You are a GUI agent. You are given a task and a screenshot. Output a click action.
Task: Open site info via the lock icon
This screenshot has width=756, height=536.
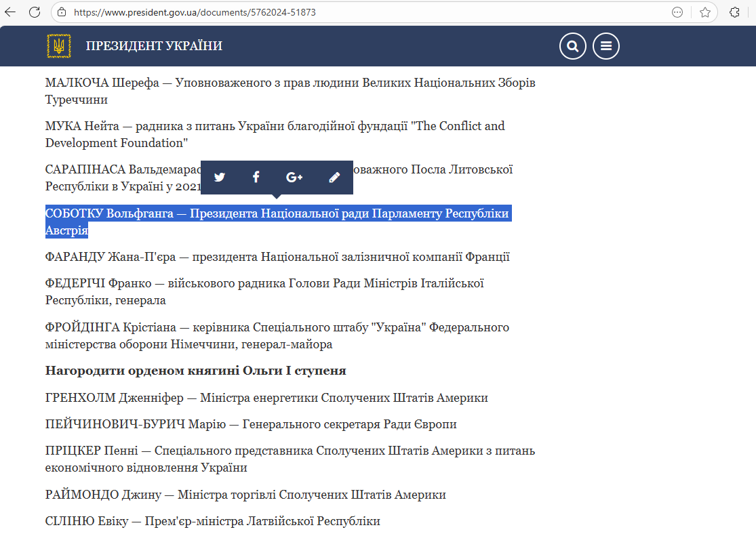click(x=62, y=12)
